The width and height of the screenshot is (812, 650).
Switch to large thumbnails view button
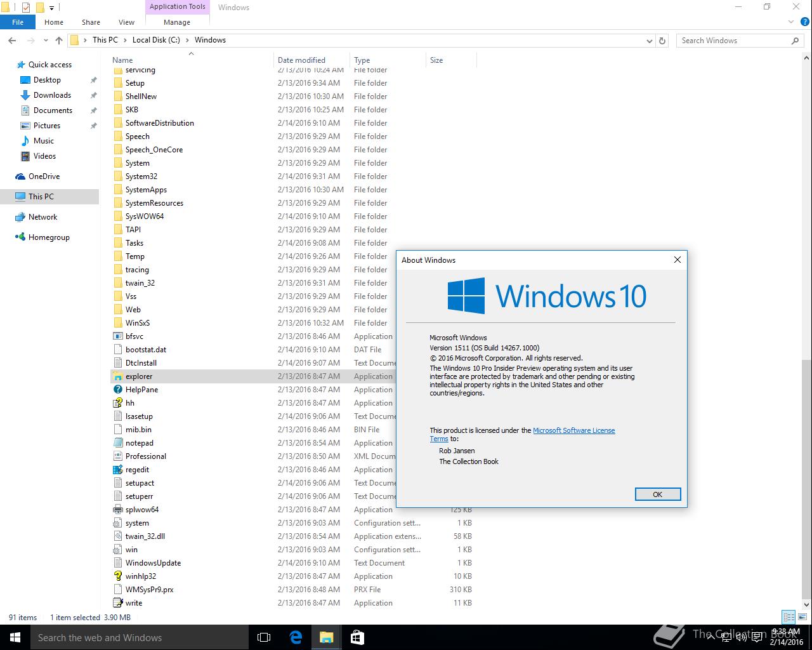(x=803, y=617)
